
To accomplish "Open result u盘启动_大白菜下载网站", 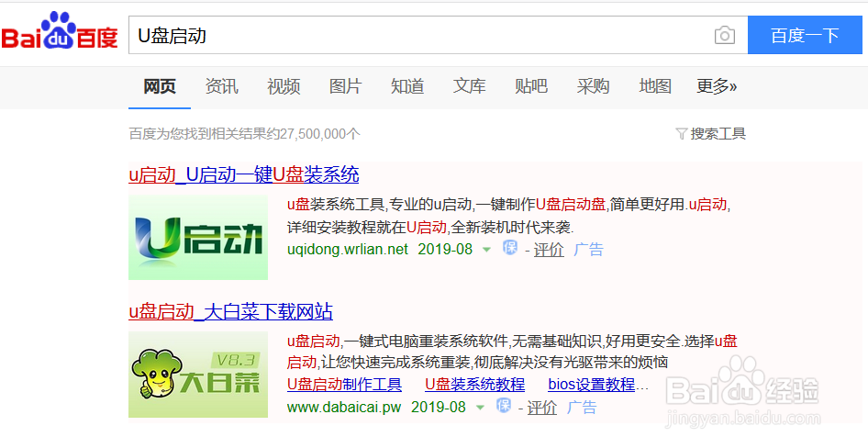I will (231, 312).
